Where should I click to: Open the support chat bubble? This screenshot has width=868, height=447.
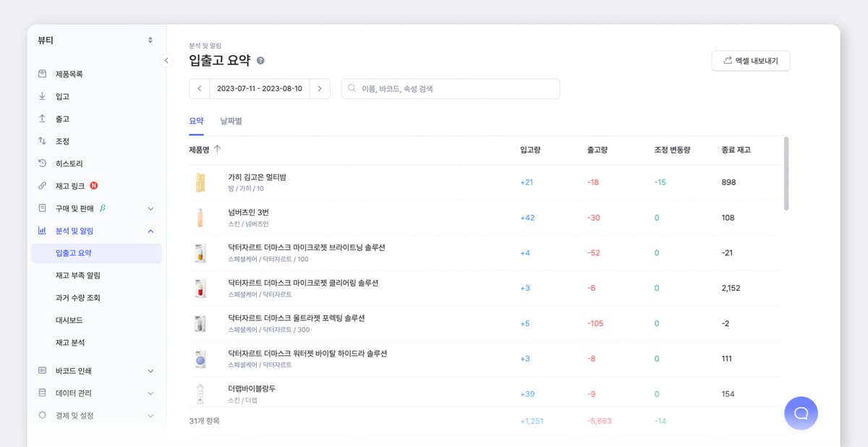pyautogui.click(x=801, y=413)
